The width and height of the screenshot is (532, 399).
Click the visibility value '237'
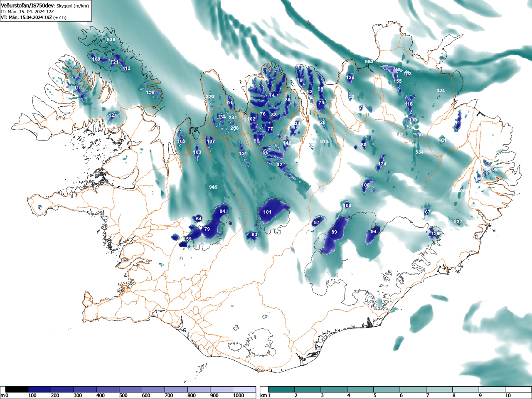pos(458,222)
